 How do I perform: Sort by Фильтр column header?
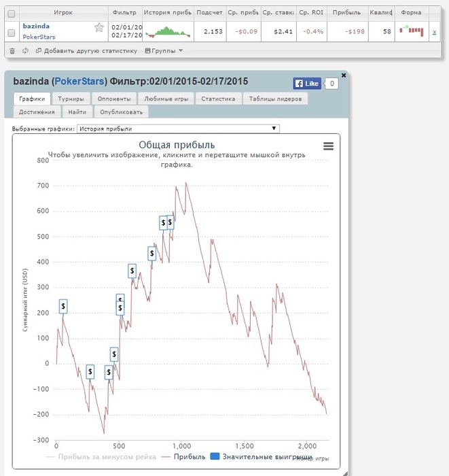[124, 13]
